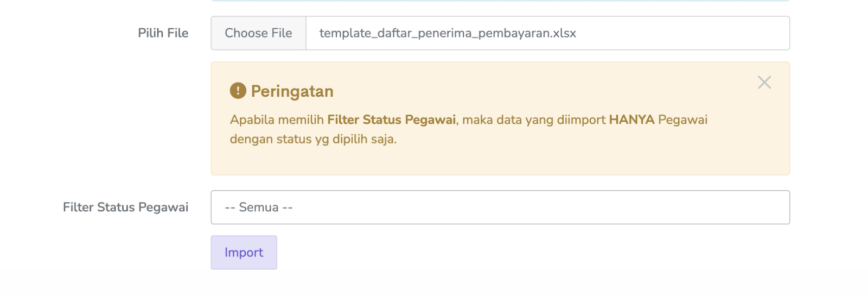Click "Pegawai" at end of first warning line
This screenshot has width=868, height=295.
point(682,120)
